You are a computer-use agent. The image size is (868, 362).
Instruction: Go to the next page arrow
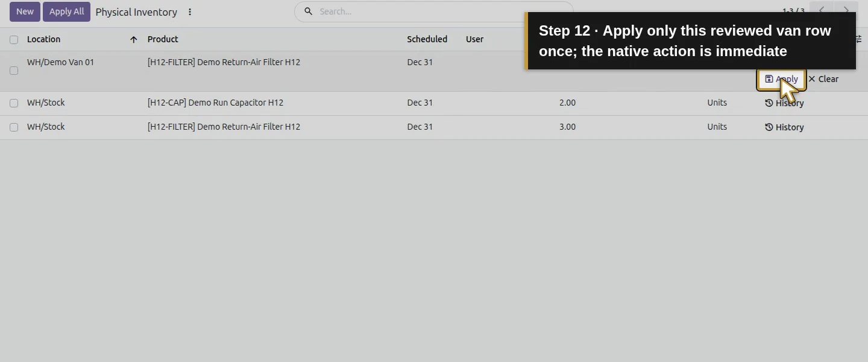pos(846,10)
